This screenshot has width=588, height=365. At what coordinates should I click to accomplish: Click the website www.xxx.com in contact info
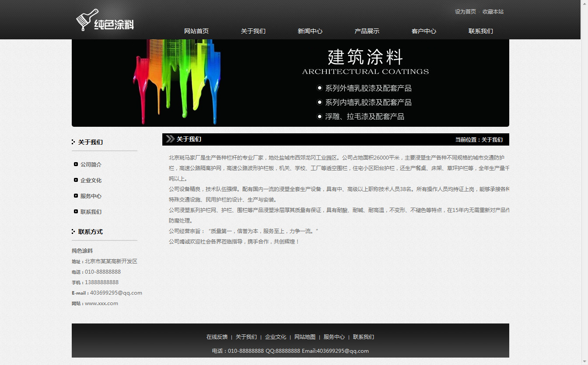click(101, 303)
